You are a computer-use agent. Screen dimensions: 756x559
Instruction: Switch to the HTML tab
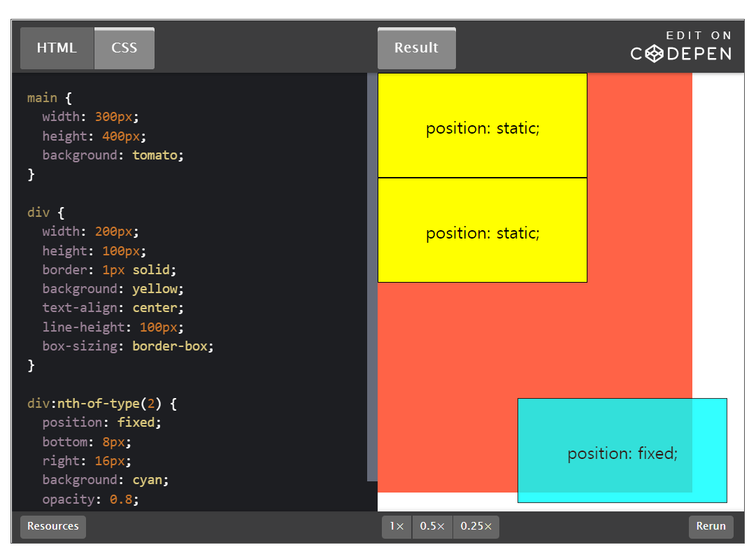point(57,48)
